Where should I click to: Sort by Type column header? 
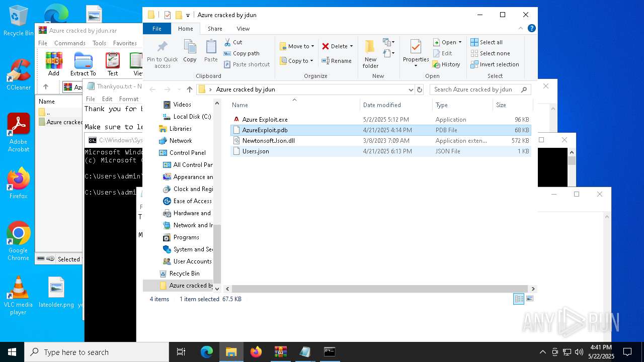click(x=462, y=105)
